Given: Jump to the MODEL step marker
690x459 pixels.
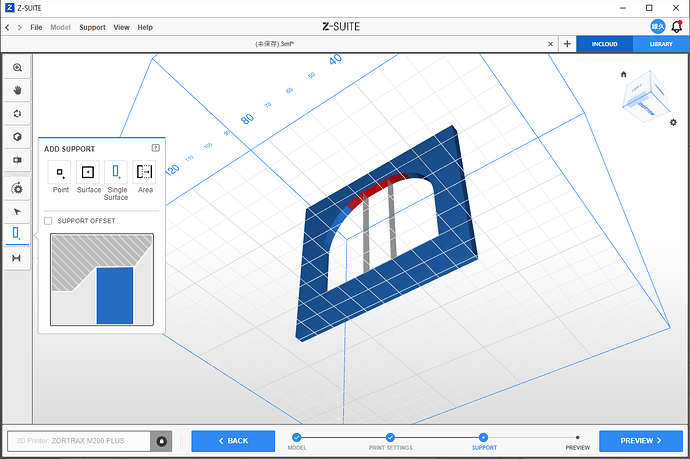Looking at the screenshot, I should pyautogui.click(x=297, y=437).
